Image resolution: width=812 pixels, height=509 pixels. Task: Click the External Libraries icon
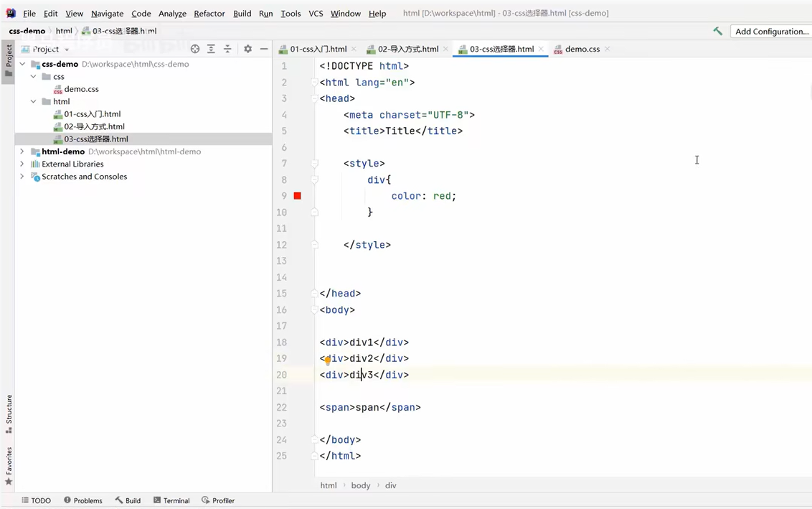pyautogui.click(x=35, y=164)
